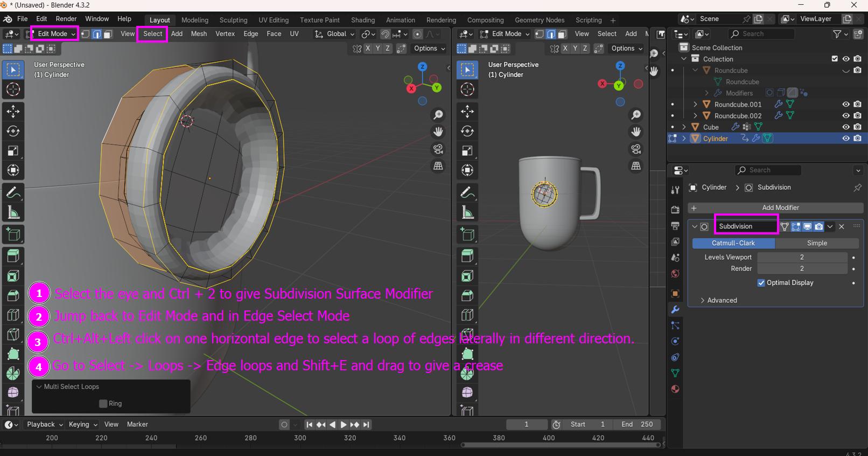Image resolution: width=868 pixels, height=456 pixels.
Task: Select the Cursor tool in left viewport toolbar
Action: tap(13, 89)
